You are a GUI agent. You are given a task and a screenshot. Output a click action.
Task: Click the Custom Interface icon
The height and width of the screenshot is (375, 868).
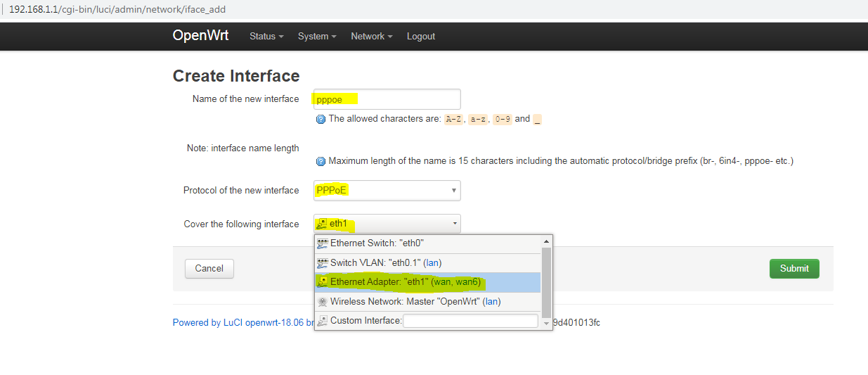pyautogui.click(x=323, y=321)
